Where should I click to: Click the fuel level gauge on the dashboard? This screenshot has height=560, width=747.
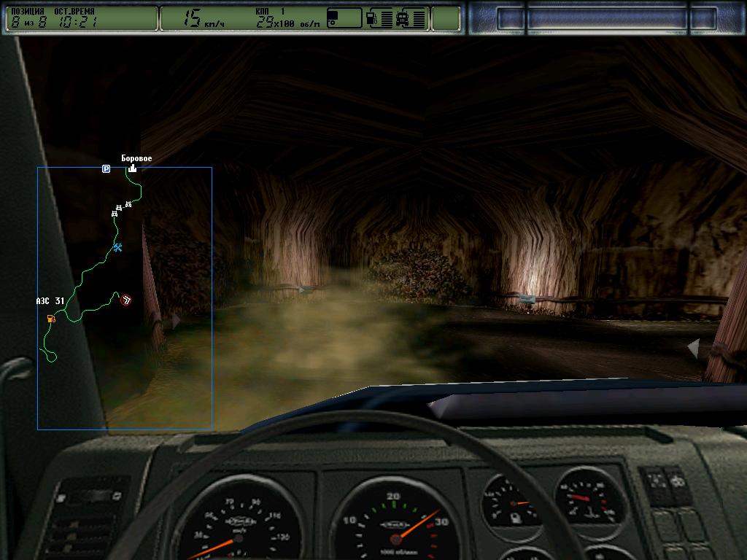tap(512, 503)
